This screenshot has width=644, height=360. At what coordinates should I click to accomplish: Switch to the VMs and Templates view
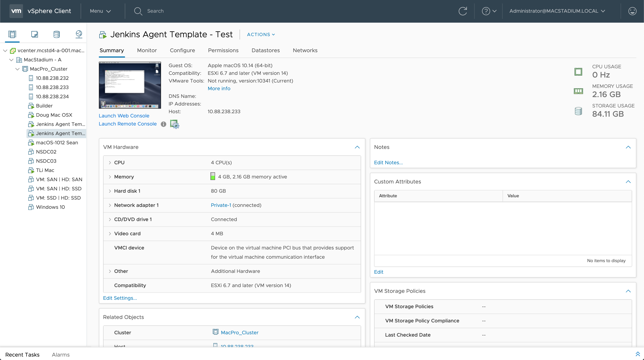click(34, 34)
